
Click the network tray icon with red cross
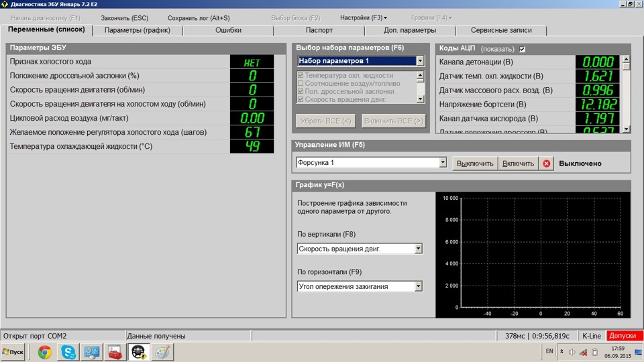tap(583, 352)
